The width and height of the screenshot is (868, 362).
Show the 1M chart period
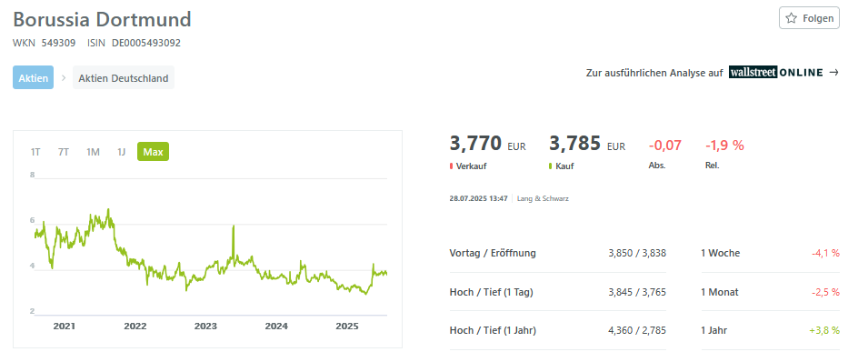pos(93,152)
